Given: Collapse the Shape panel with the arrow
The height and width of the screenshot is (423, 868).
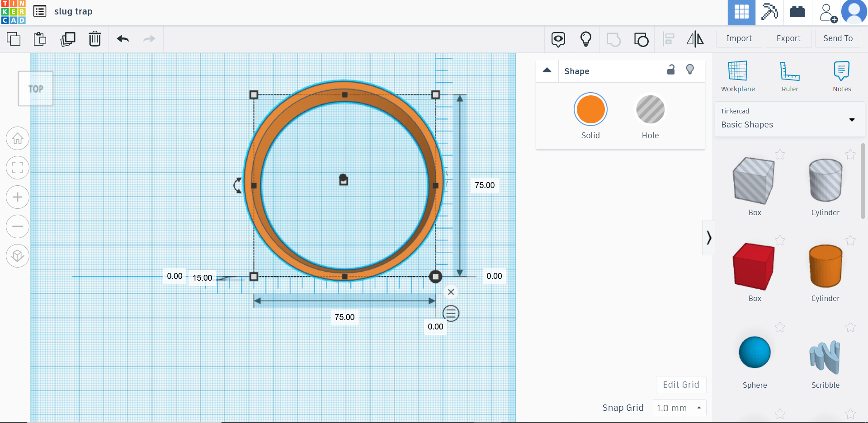Looking at the screenshot, I should point(547,70).
